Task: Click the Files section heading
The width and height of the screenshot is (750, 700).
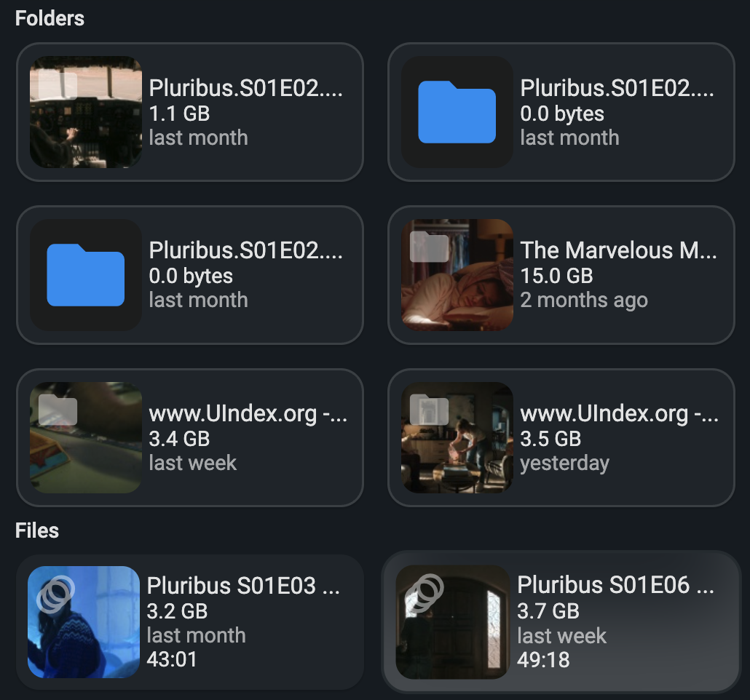Action: pos(37,530)
